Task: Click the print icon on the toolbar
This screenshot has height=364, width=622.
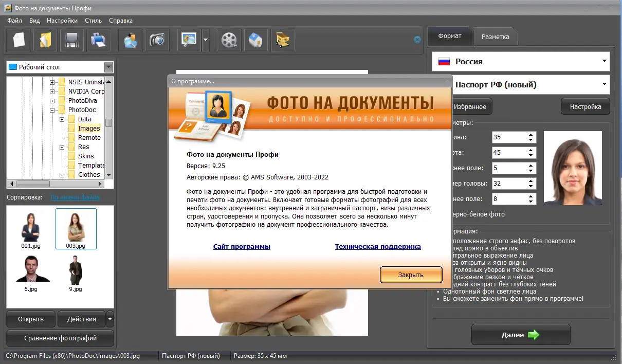Action: point(98,40)
